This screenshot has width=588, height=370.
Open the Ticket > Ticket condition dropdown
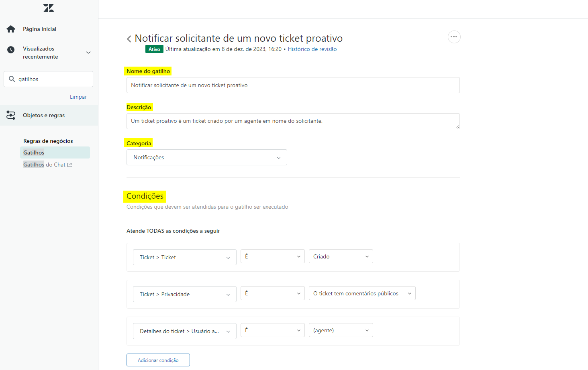184,257
